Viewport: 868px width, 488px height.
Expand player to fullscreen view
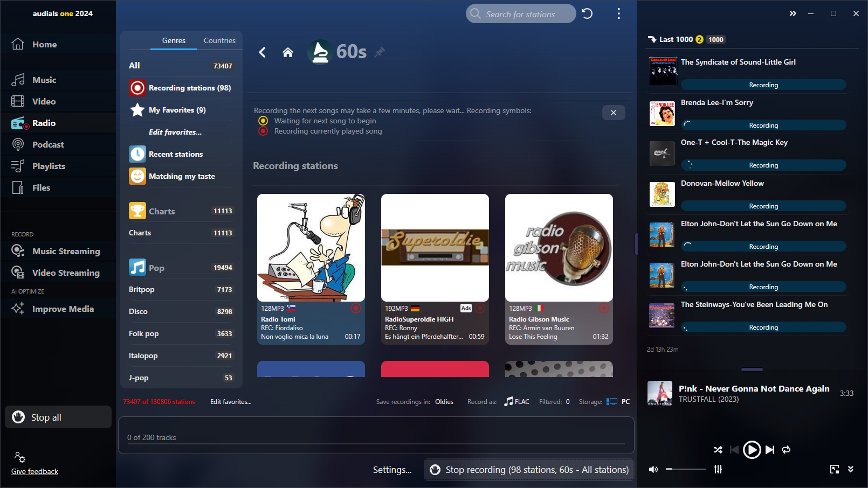pos(835,469)
